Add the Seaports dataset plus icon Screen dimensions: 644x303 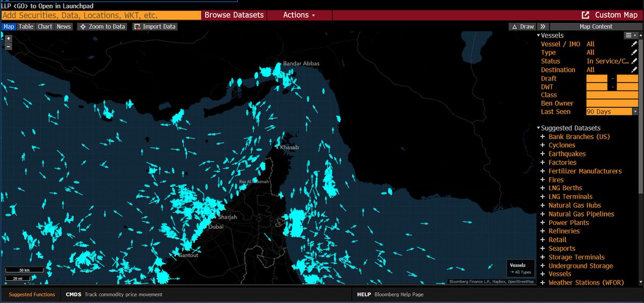[543, 248]
